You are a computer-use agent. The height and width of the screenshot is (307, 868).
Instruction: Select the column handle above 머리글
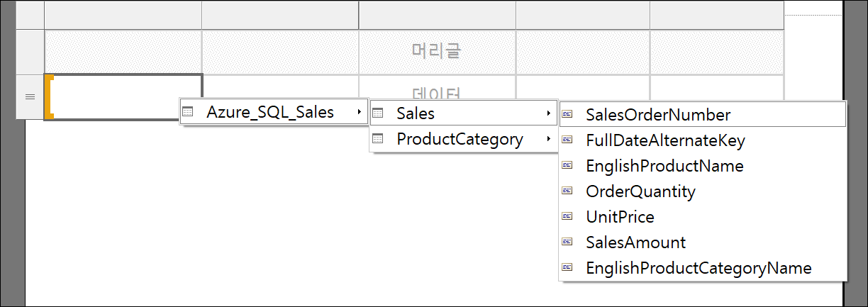(x=437, y=15)
